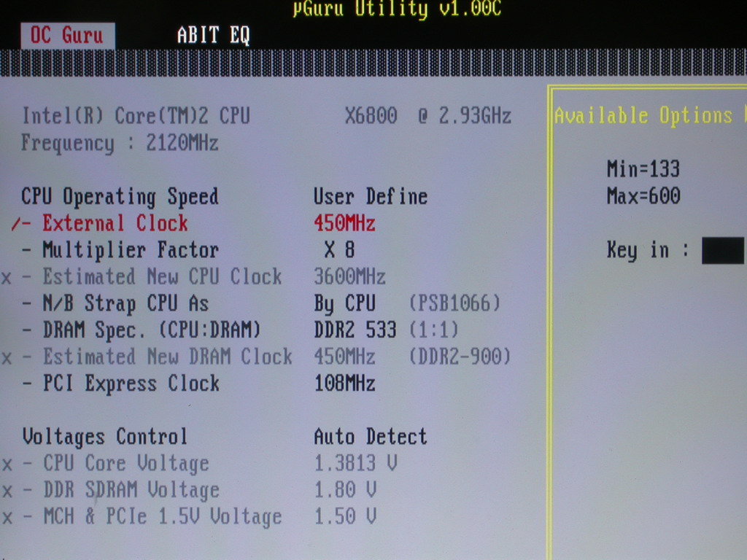Click the 1.80 V DDR voltage

[x=345, y=490]
